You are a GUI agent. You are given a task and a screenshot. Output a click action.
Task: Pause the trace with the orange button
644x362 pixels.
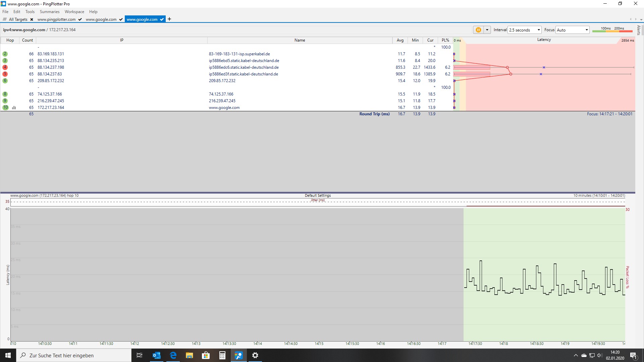coord(478,30)
